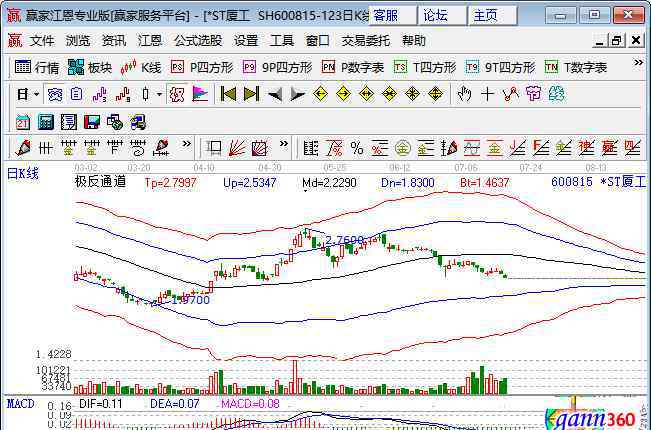The image size is (651, 430).
Task: Click the percent % tool icon
Action: [357, 148]
